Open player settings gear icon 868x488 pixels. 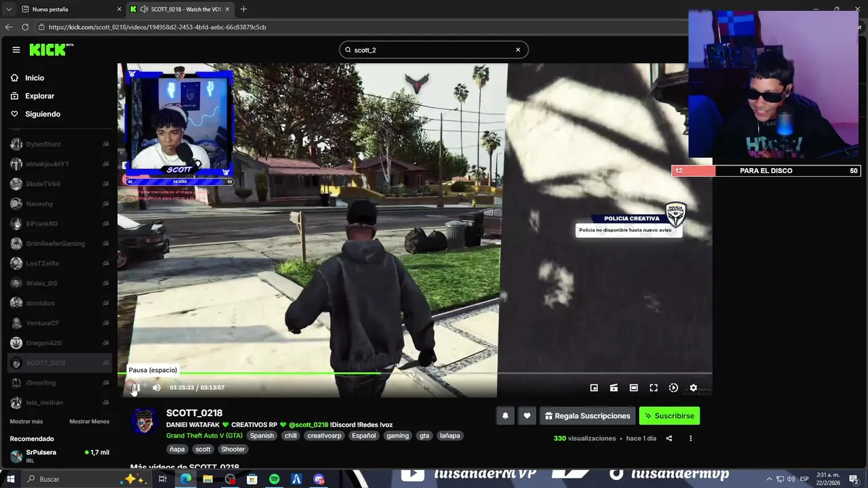(x=693, y=388)
